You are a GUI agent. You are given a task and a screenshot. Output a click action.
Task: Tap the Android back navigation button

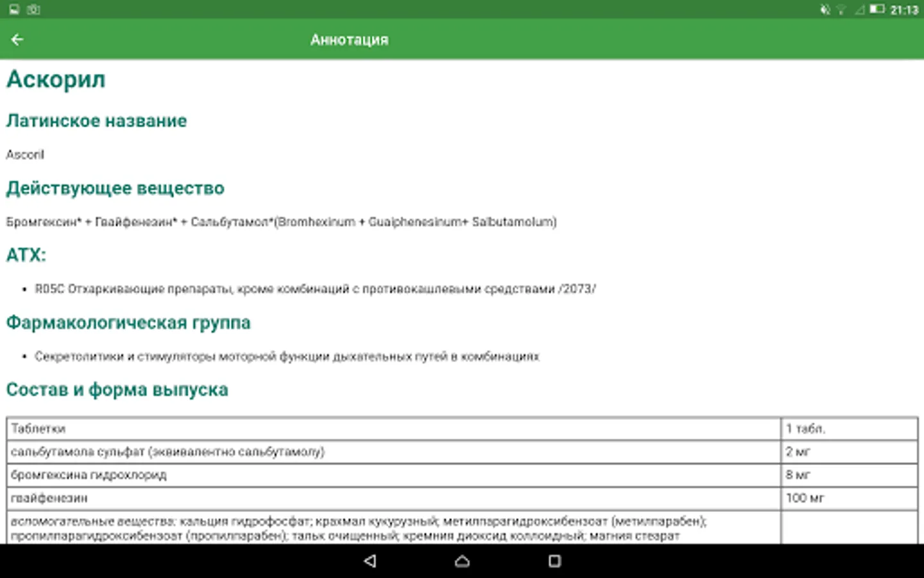370,561
